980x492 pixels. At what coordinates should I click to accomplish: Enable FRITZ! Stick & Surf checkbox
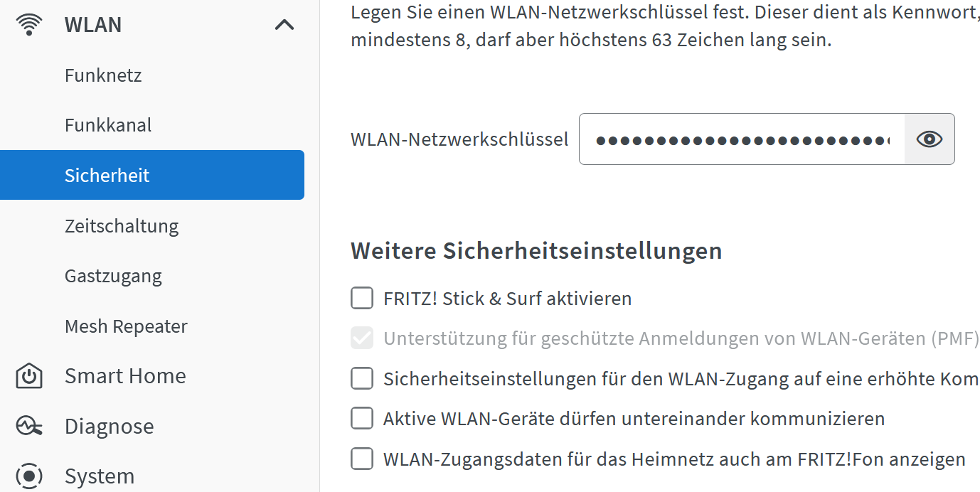click(x=362, y=298)
